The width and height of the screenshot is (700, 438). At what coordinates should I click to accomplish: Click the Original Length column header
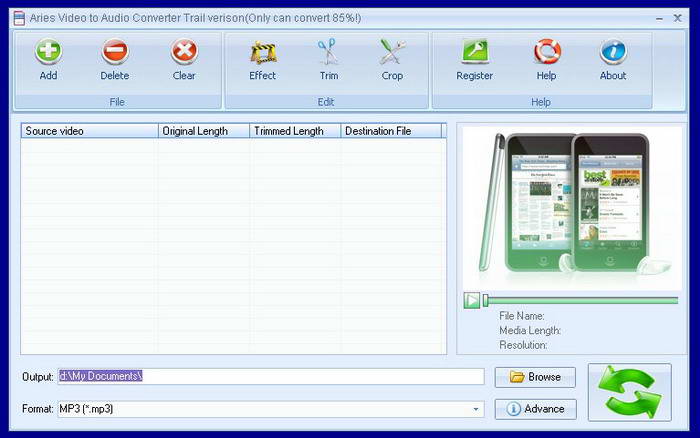(x=204, y=131)
